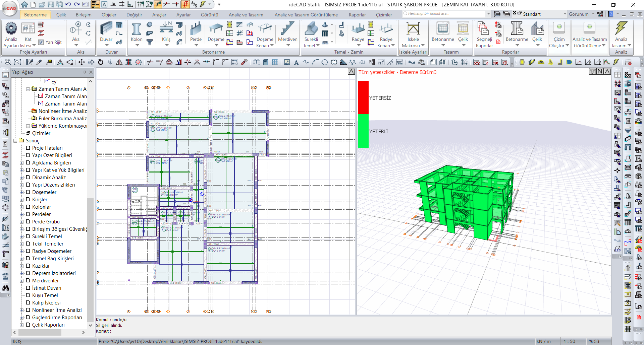Click the Undo arrow in quick access bar

pyautogui.click(x=68, y=4)
